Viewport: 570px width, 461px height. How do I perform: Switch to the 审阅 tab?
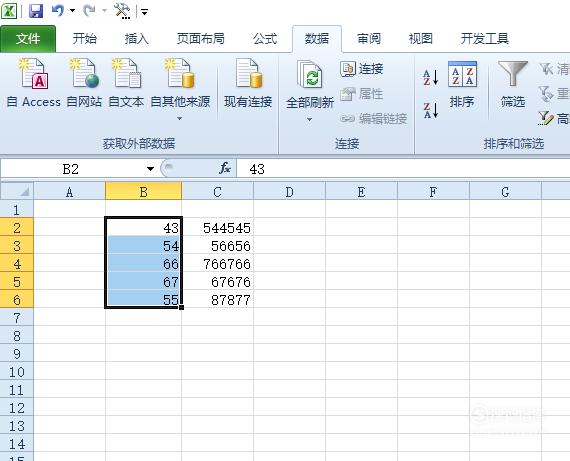click(x=369, y=39)
